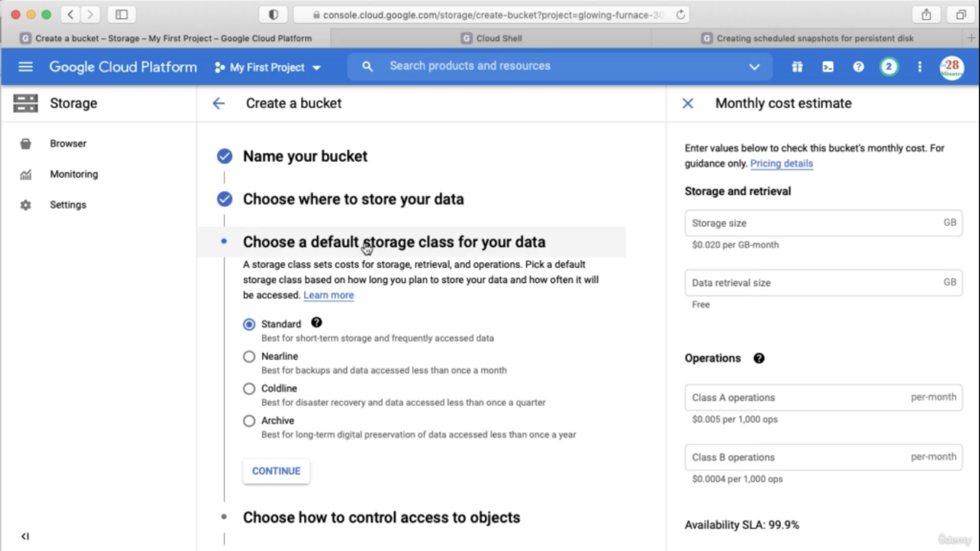The image size is (980, 551).
Task: Close the Monthly cost estimate panel
Action: click(x=688, y=103)
